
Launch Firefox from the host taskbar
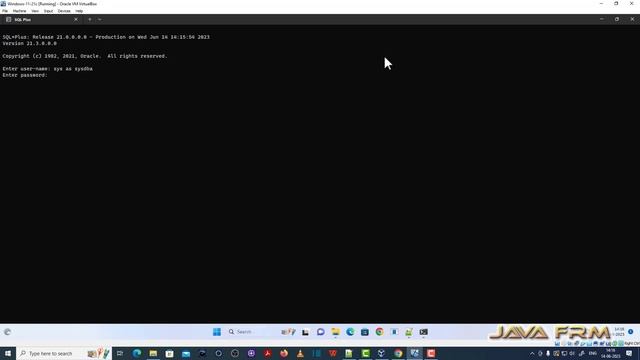284,353
